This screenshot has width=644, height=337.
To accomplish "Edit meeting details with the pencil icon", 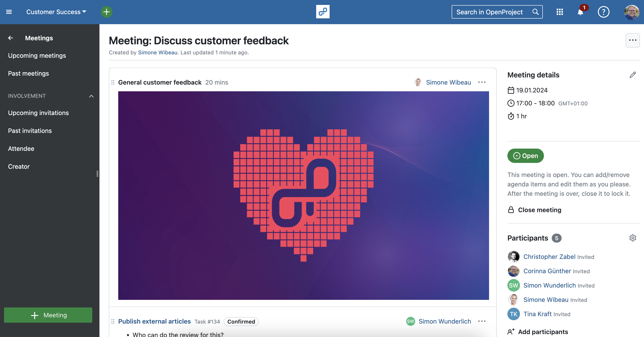I will coord(633,75).
